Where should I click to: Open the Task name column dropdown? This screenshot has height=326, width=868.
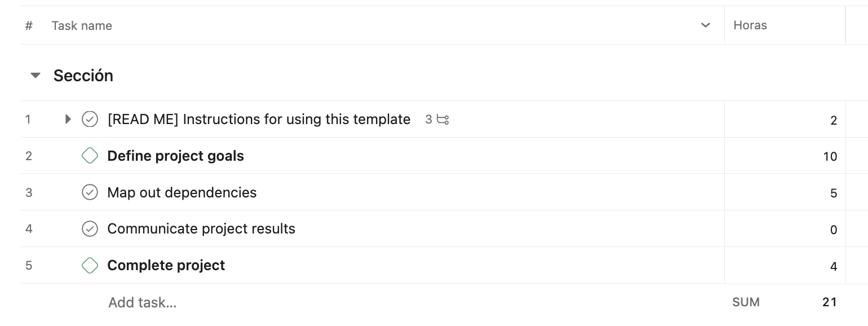click(x=705, y=25)
